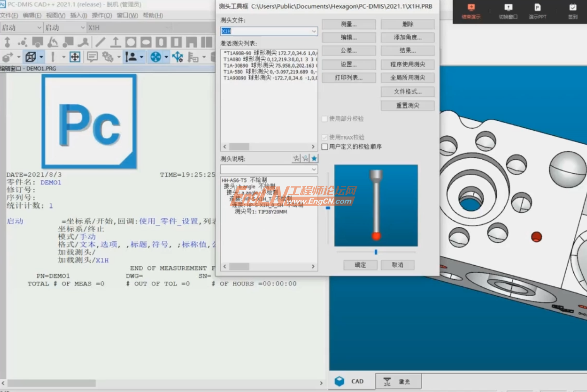Click the comment bubble icon on toolbar

(92, 57)
